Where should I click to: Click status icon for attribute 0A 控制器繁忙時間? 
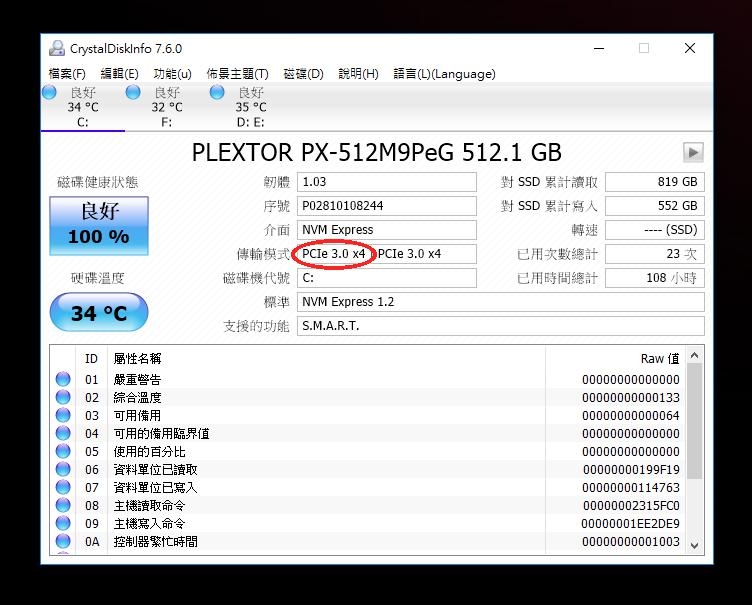coord(63,541)
